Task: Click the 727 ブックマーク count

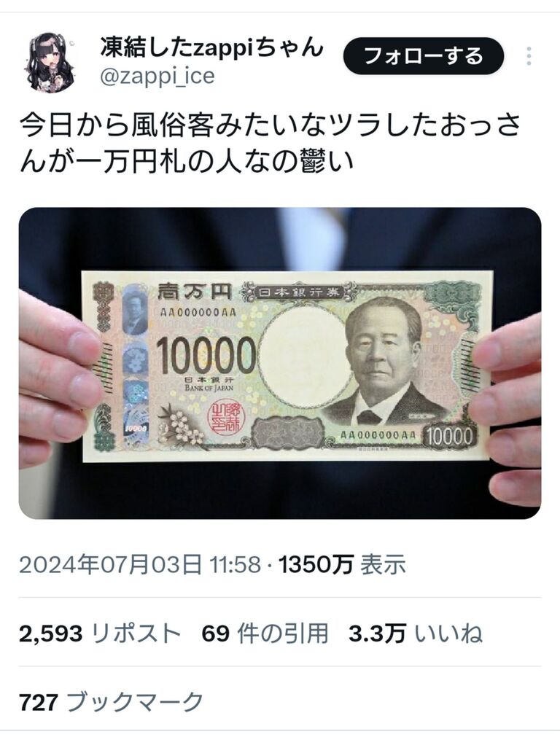Action: [112, 702]
